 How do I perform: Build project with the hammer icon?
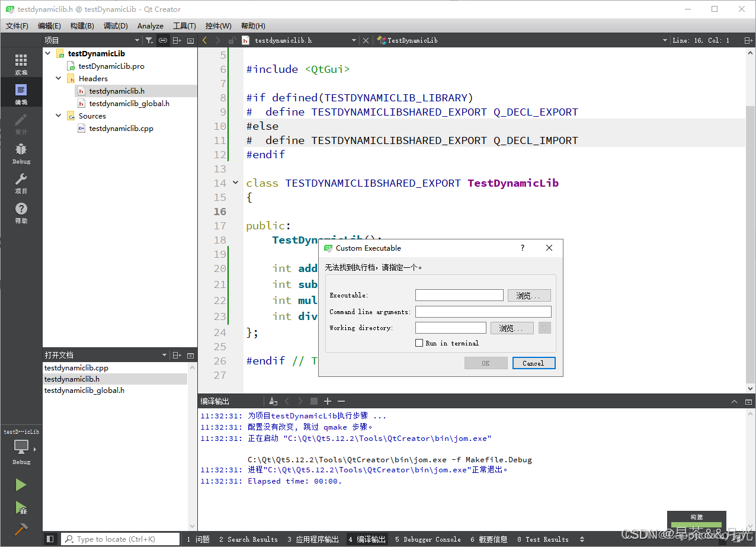tap(21, 529)
